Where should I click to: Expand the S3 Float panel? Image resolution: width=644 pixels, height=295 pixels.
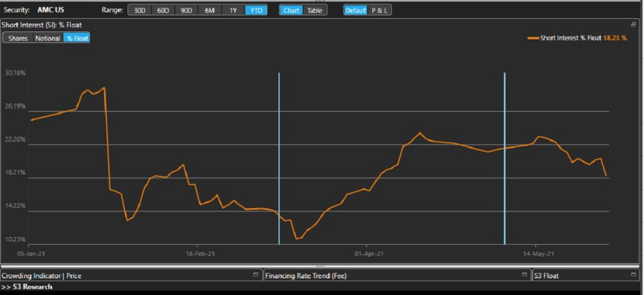(x=633, y=274)
